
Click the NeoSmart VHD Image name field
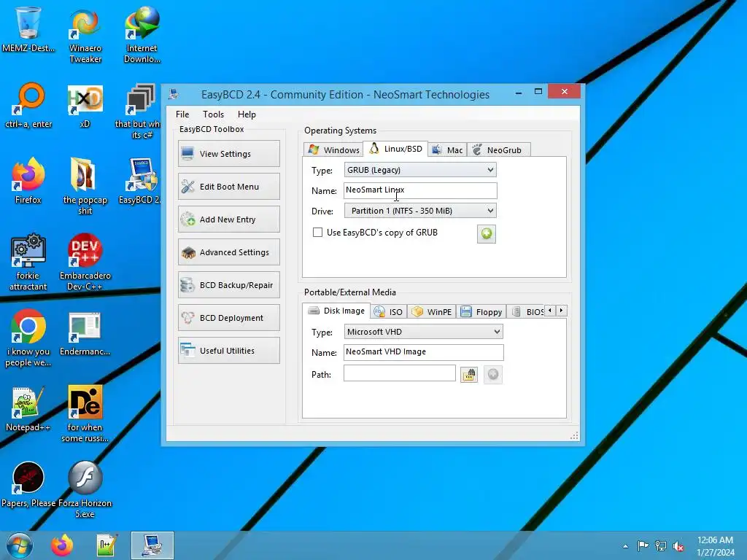tap(424, 352)
